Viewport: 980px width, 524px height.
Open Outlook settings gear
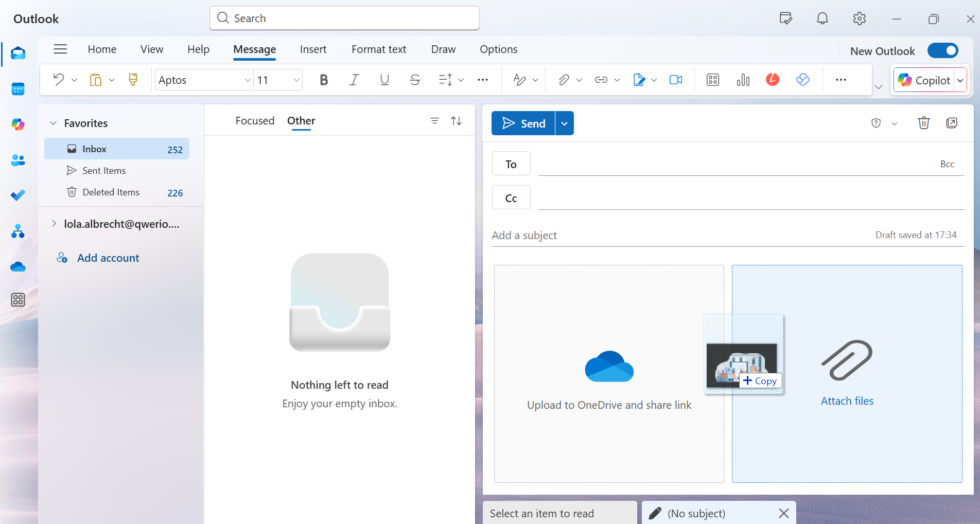coord(859,19)
